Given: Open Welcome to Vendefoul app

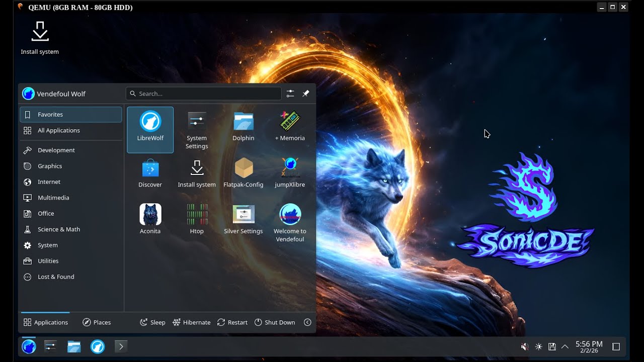Looking at the screenshot, I should click(290, 223).
